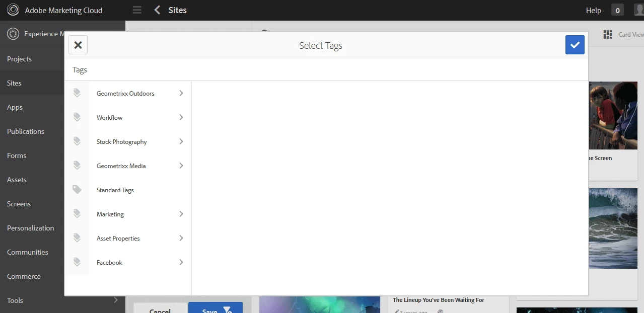Go back using the arrow beside Sites

pos(158,10)
